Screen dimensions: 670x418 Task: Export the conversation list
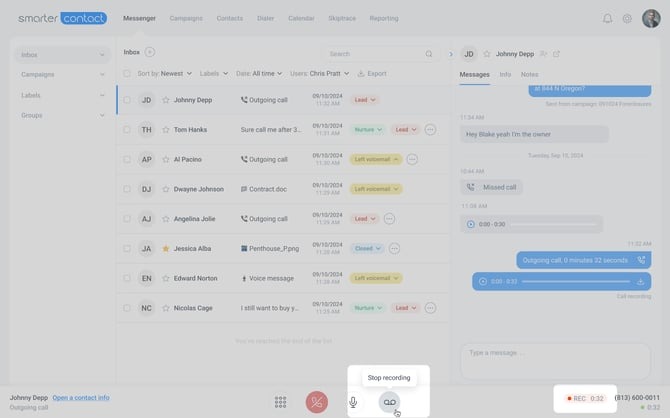(372, 73)
